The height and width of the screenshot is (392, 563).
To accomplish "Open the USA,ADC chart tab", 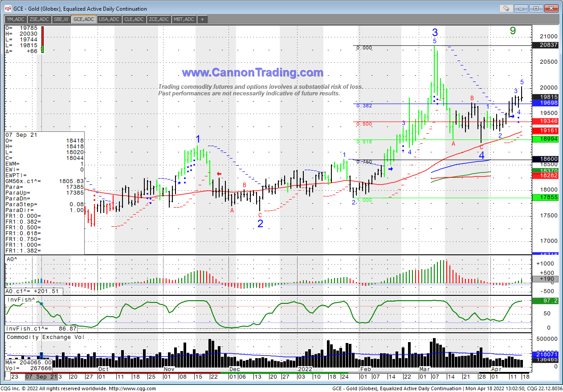I will click(109, 19).
